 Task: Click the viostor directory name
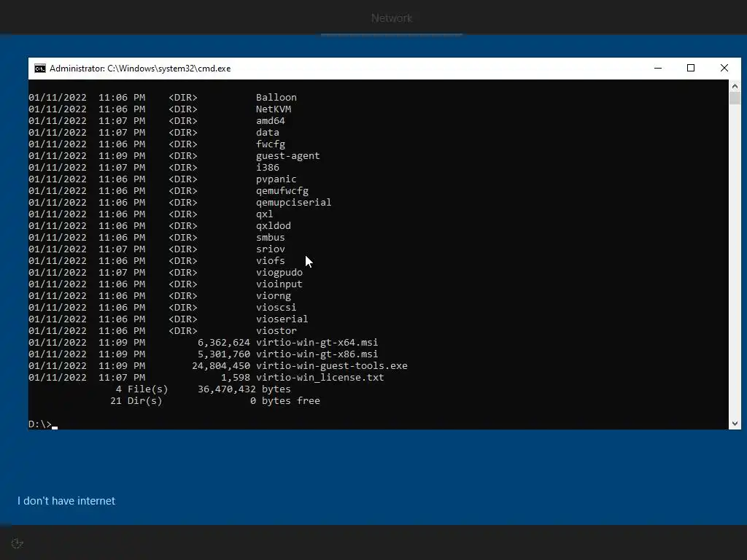pyautogui.click(x=276, y=330)
